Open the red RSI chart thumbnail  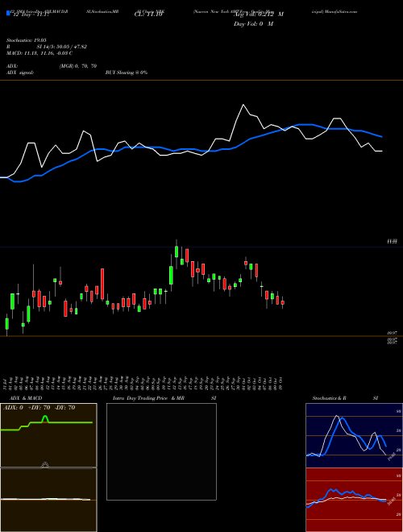pos(354,500)
